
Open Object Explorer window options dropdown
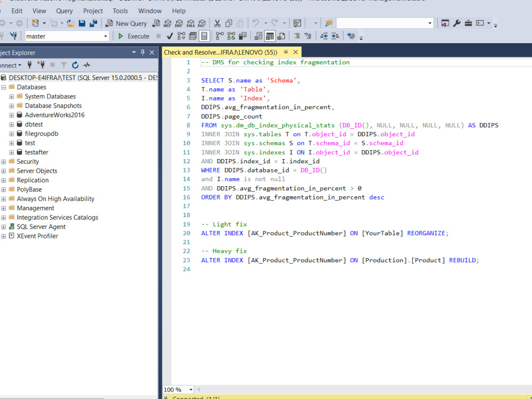click(134, 52)
